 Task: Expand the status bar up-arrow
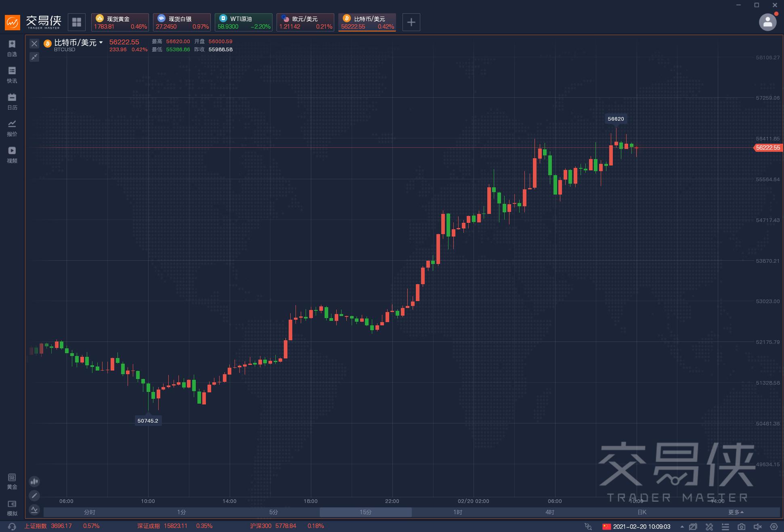click(x=682, y=526)
